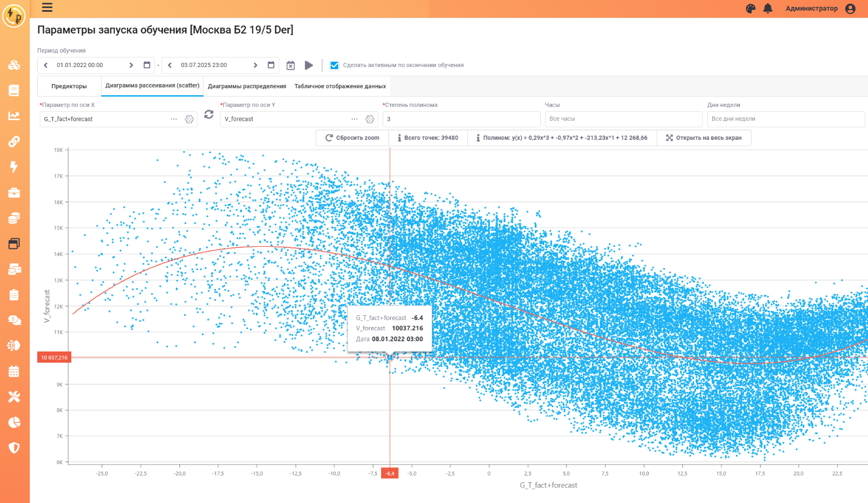
Task: Clear the training period dates
Action: 291,65
